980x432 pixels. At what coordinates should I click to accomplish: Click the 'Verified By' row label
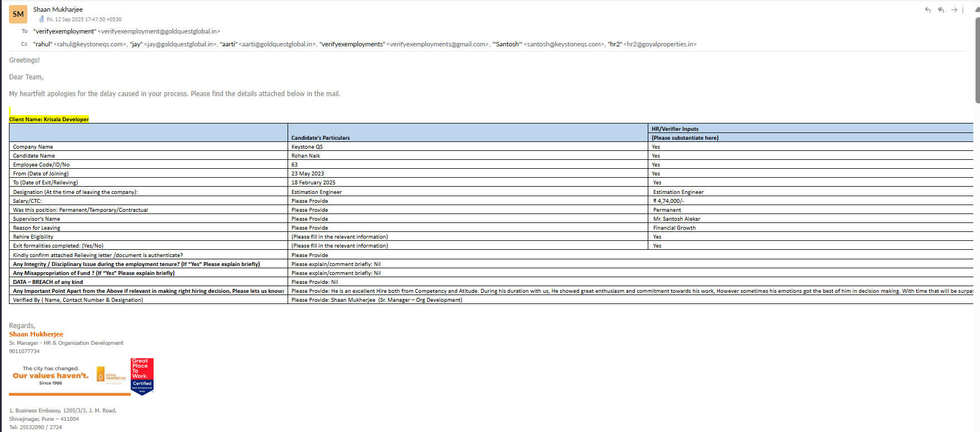point(78,300)
